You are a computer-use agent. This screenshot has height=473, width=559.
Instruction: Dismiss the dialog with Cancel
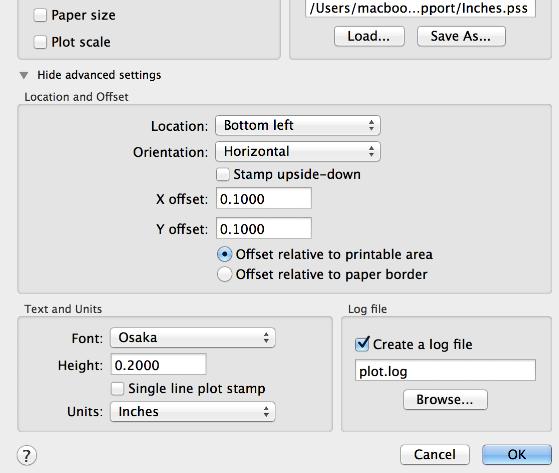tap(435, 454)
